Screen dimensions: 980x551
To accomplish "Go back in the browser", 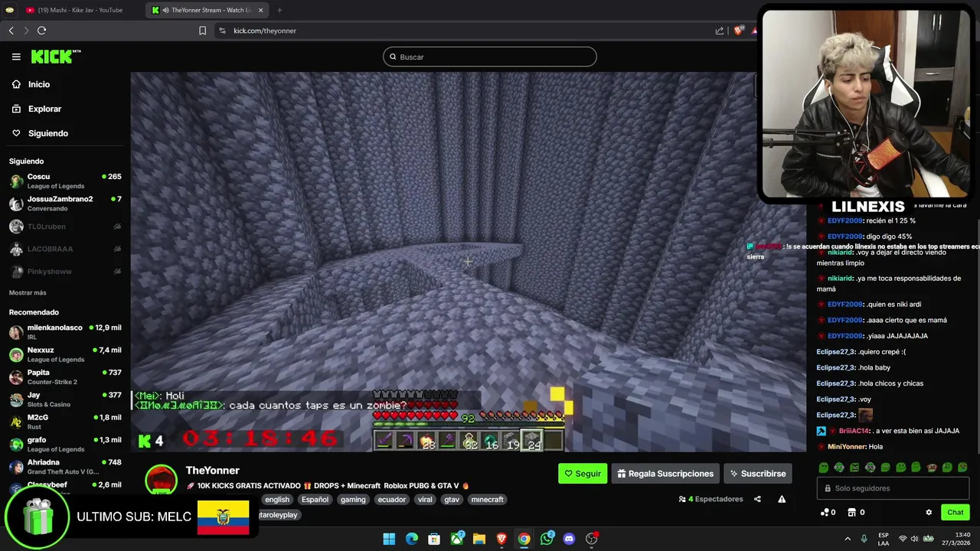I will (11, 31).
